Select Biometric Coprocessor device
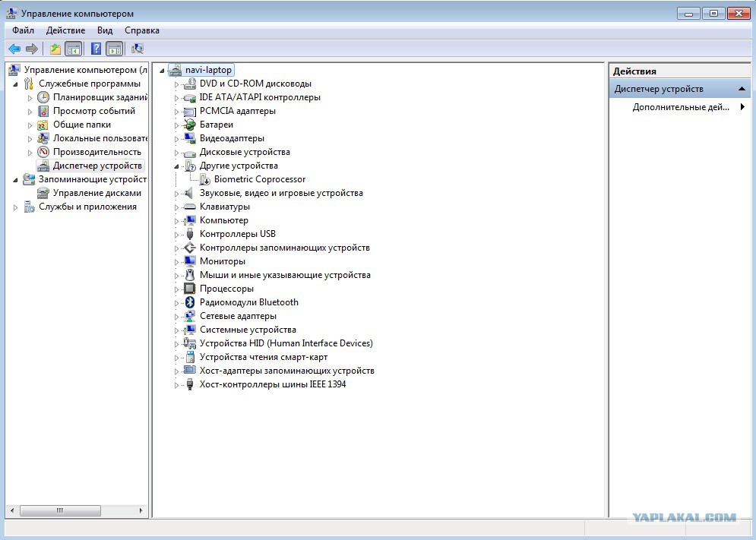Image resolution: width=756 pixels, height=540 pixels. tap(260, 179)
